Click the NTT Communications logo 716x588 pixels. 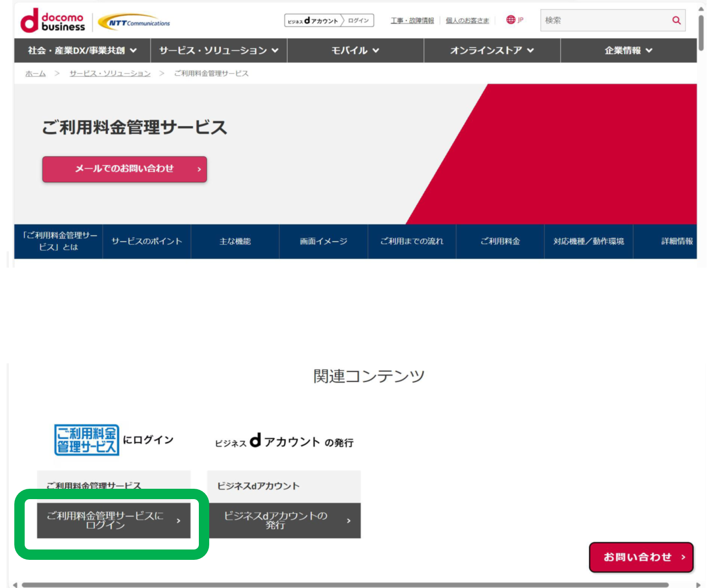coord(134,22)
